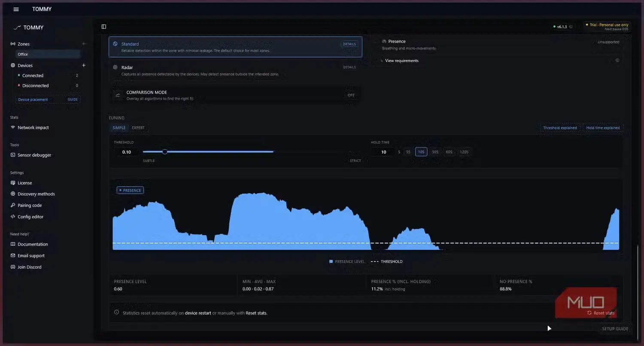The height and width of the screenshot is (346, 644).
Task: Click the Pairing code key icon
Action: [x=13, y=205]
